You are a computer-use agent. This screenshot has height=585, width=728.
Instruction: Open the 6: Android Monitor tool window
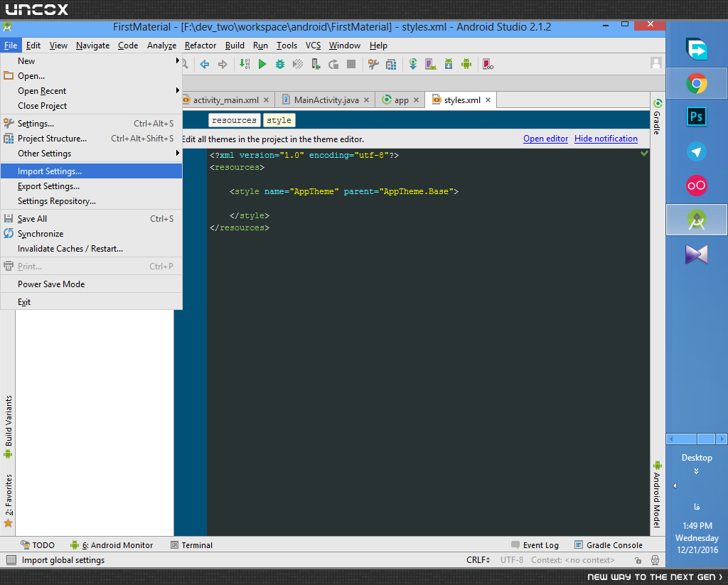pyautogui.click(x=112, y=545)
